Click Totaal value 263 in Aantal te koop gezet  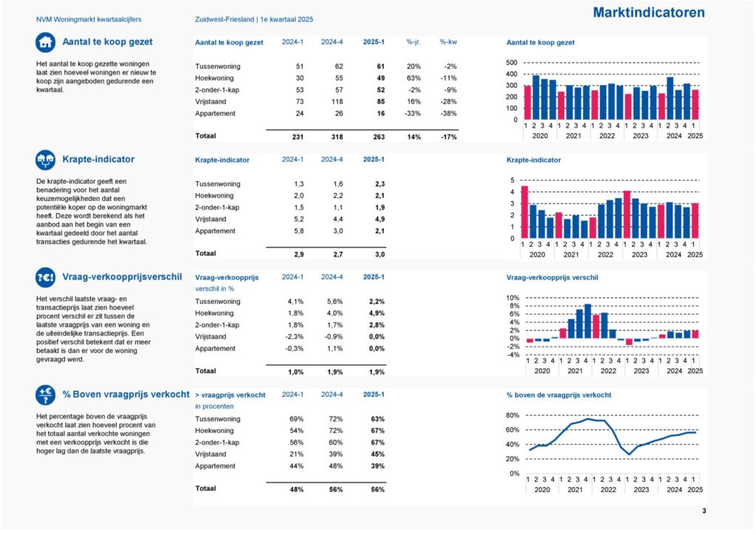pyautogui.click(x=379, y=137)
